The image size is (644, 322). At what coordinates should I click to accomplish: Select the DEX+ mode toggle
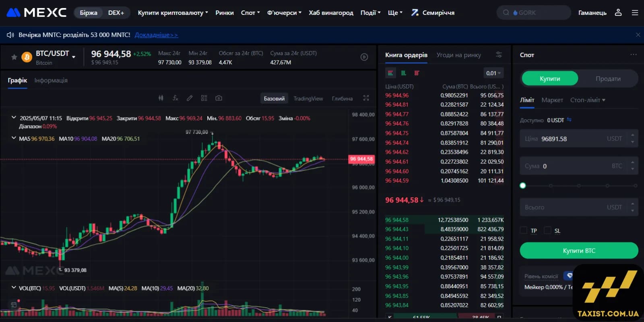point(116,12)
